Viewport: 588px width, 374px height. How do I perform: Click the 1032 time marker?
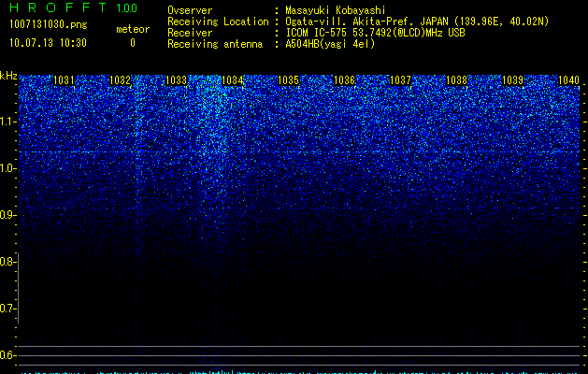click(x=120, y=80)
